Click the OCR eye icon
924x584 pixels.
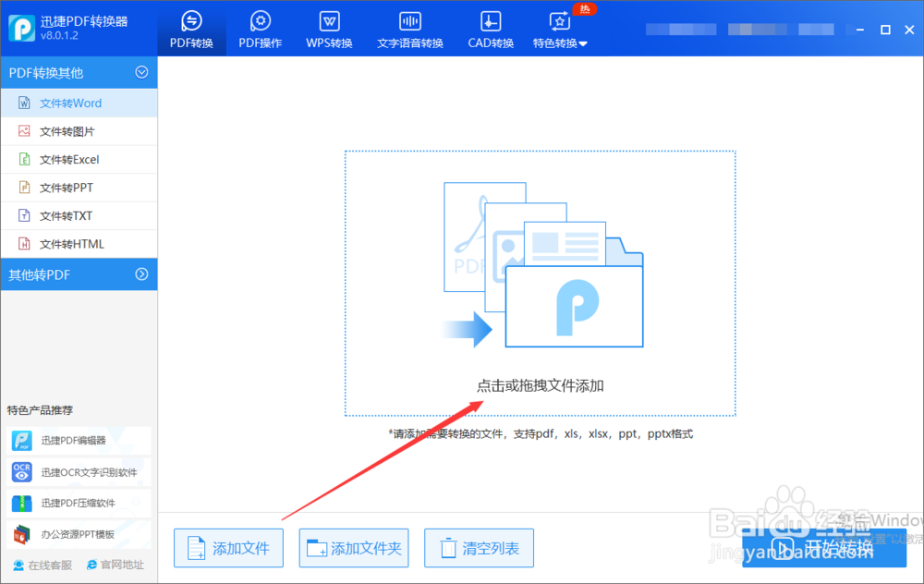pyautogui.click(x=22, y=472)
